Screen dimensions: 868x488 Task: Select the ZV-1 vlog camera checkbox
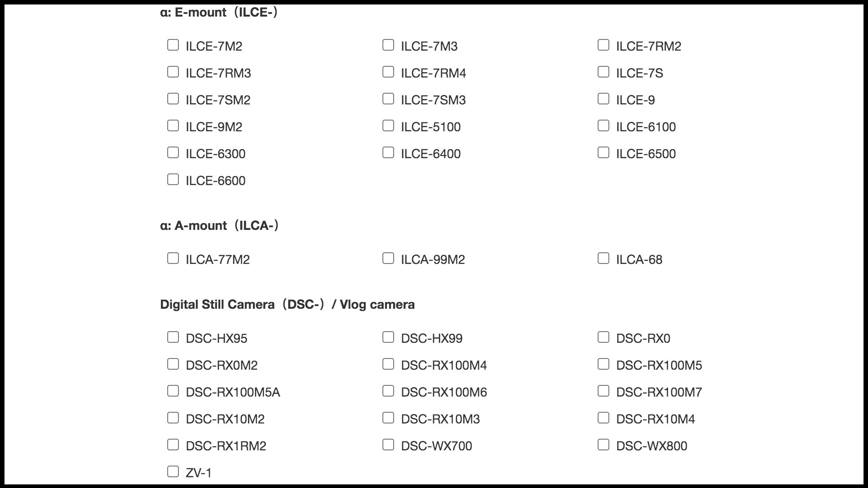[x=173, y=471]
